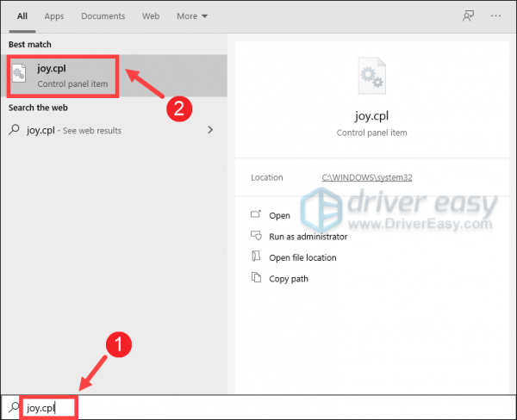Click the Open file location icon
The height and width of the screenshot is (420, 517).
point(255,257)
